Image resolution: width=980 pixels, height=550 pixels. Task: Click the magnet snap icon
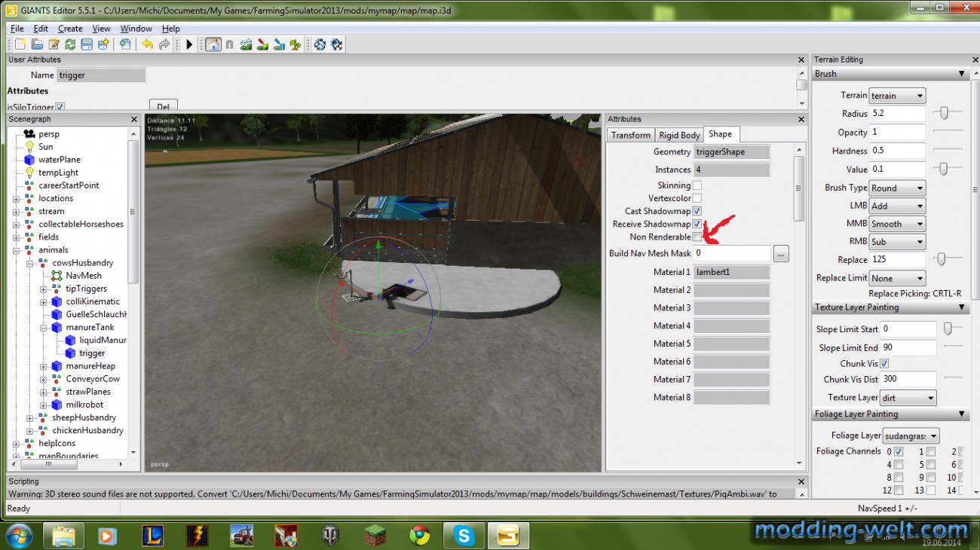pyautogui.click(x=229, y=44)
